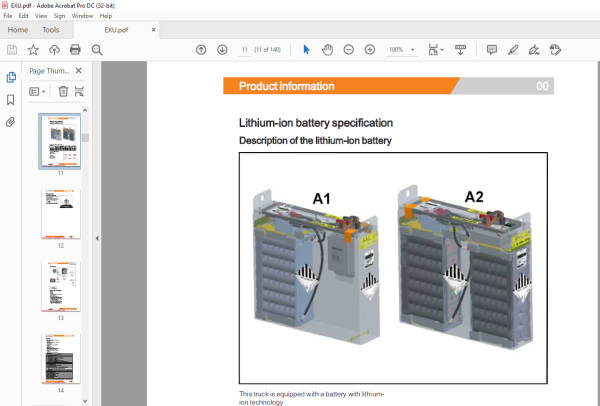Go to previous page with up arrow

point(201,50)
